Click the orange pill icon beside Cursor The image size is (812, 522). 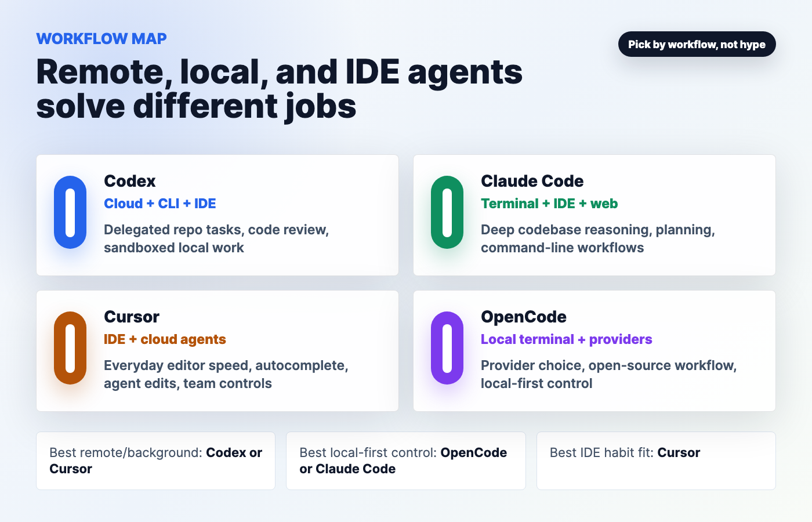pyautogui.click(x=70, y=348)
